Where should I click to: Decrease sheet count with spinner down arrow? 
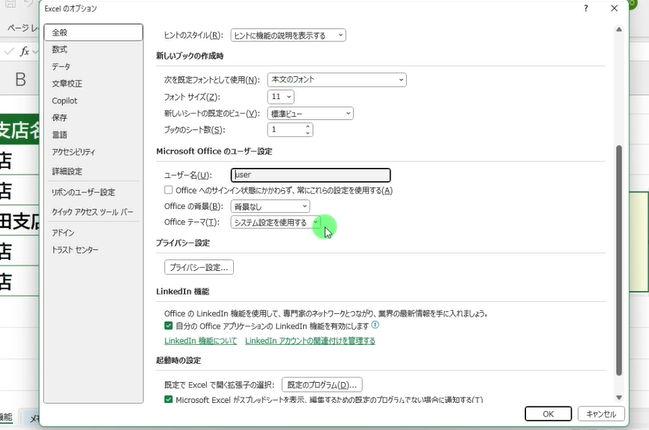[308, 133]
